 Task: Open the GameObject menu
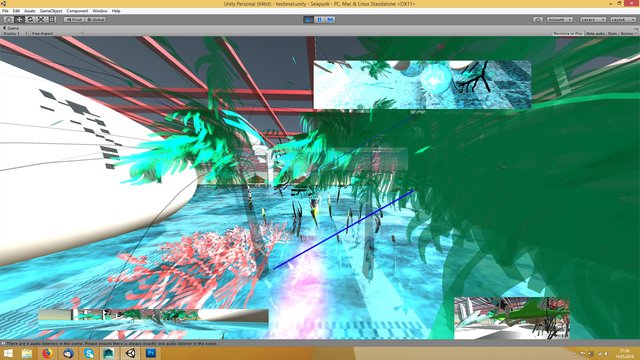point(51,11)
